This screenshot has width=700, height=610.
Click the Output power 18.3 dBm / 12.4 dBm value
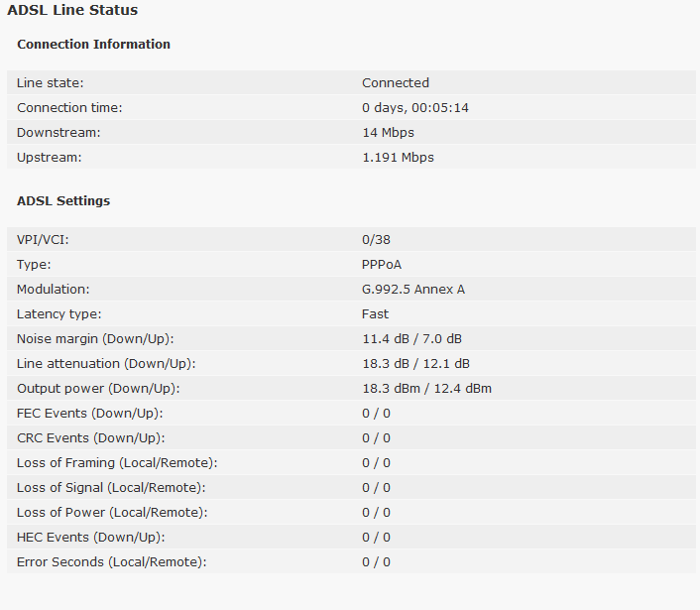[426, 389]
